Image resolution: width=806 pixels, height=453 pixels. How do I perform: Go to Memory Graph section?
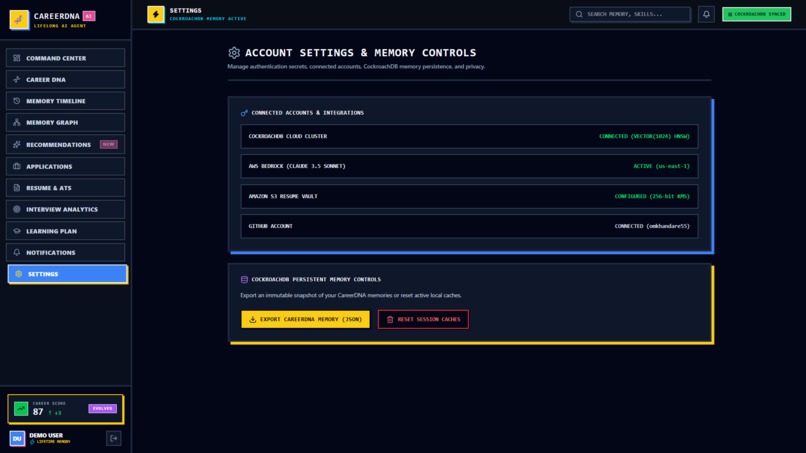65,122
